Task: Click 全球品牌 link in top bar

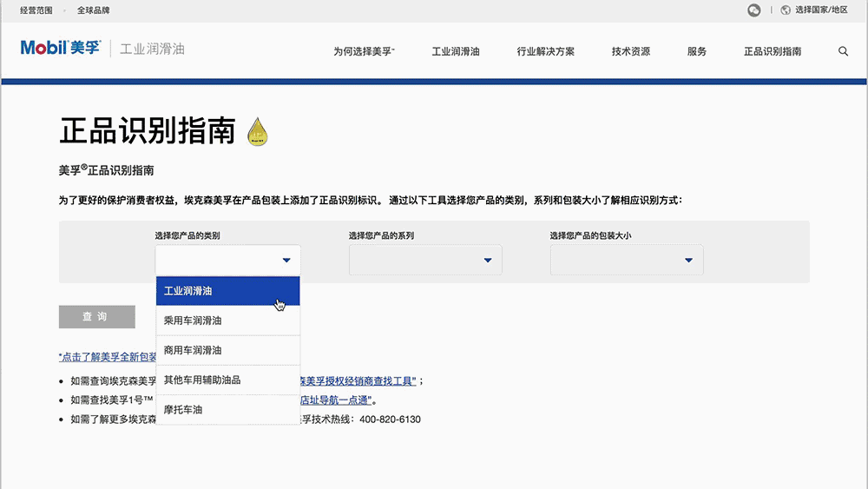Action: tap(93, 10)
